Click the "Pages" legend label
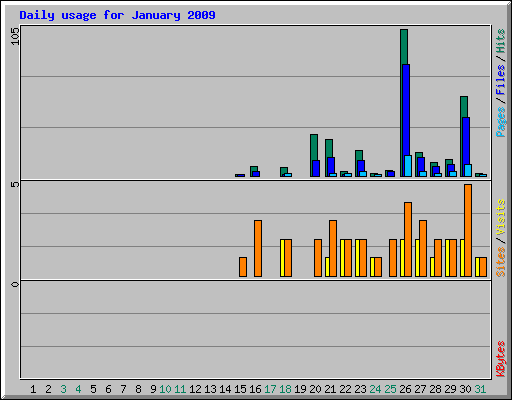Screen dimensions: 512x400 500,122
